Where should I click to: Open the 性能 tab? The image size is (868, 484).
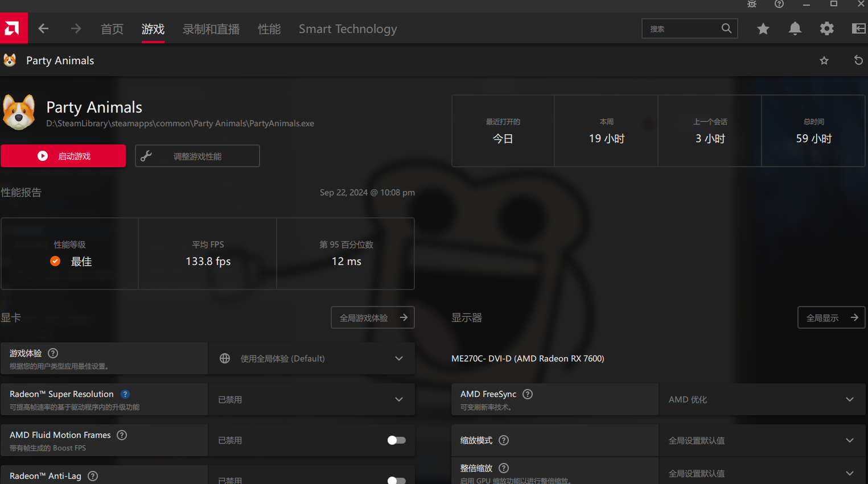point(269,29)
